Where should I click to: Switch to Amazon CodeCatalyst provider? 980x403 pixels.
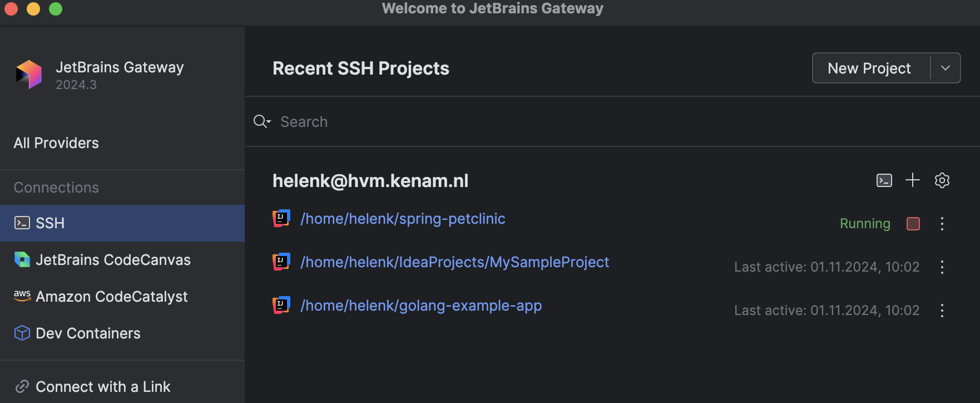tap(111, 297)
